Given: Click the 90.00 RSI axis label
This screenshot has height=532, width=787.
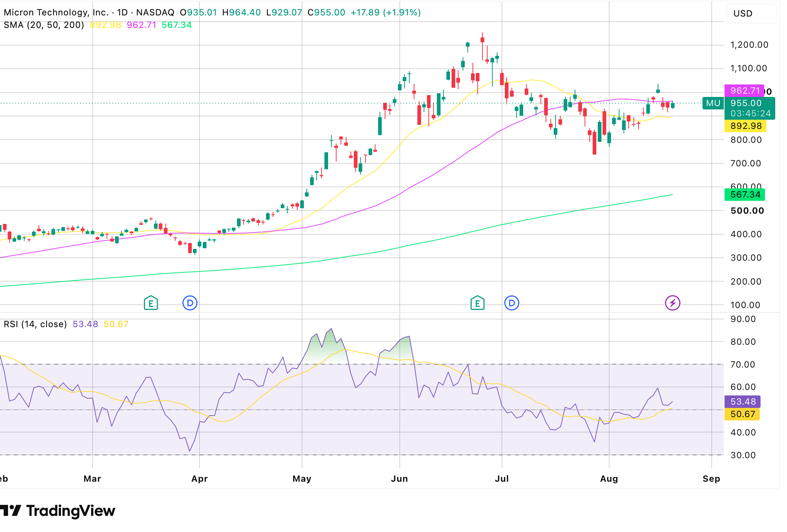Looking at the screenshot, I should tap(743, 319).
